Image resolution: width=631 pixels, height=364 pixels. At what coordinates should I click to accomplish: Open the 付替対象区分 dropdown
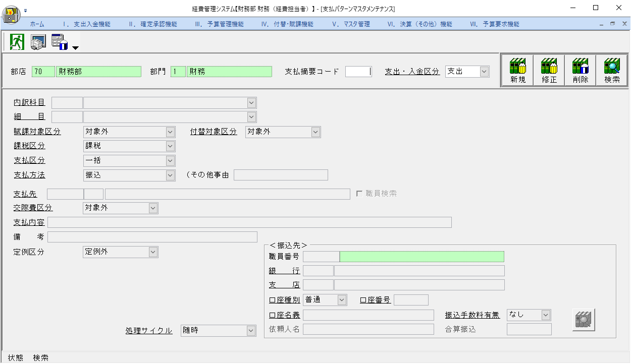[315, 132]
